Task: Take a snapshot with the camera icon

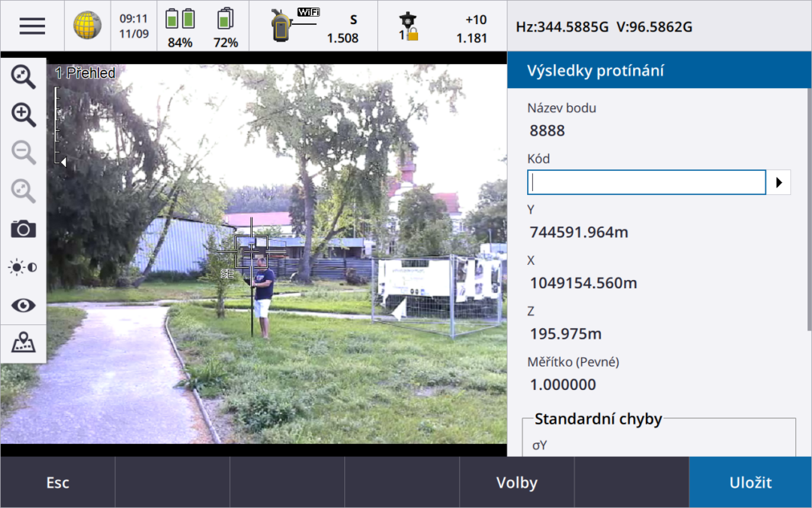Action: point(23,229)
